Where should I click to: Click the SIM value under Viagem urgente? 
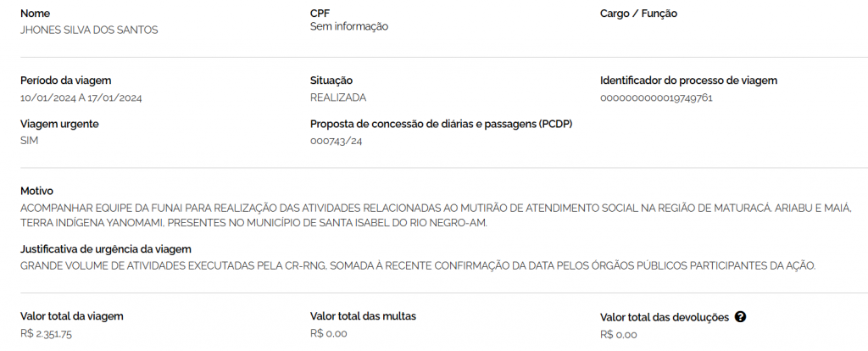30,140
